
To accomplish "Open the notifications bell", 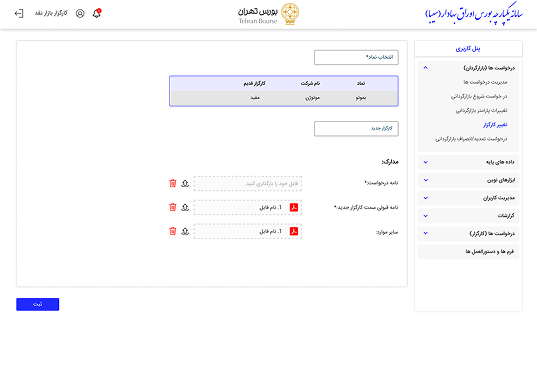I will [x=97, y=13].
